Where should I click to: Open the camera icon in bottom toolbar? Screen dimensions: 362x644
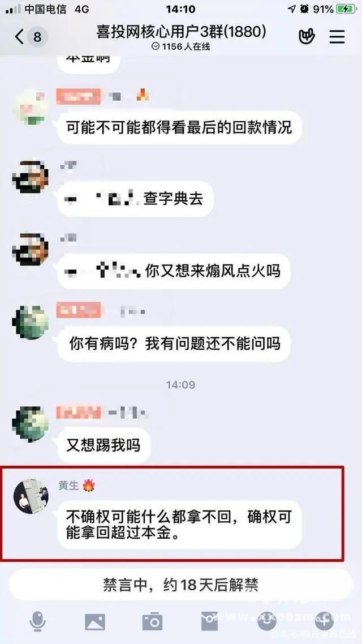152,621
